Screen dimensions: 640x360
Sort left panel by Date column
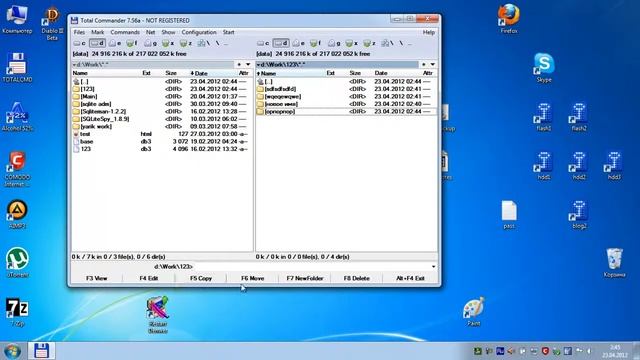pyautogui.click(x=213, y=73)
